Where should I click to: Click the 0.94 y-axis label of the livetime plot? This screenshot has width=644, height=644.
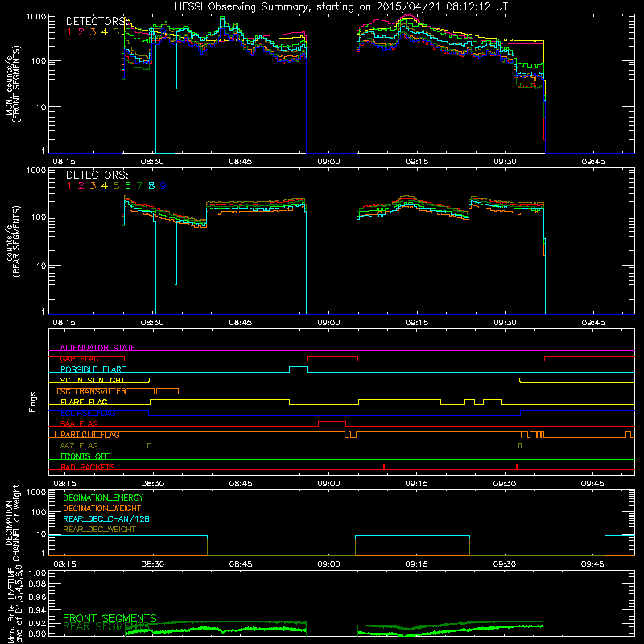pyautogui.click(x=37, y=610)
